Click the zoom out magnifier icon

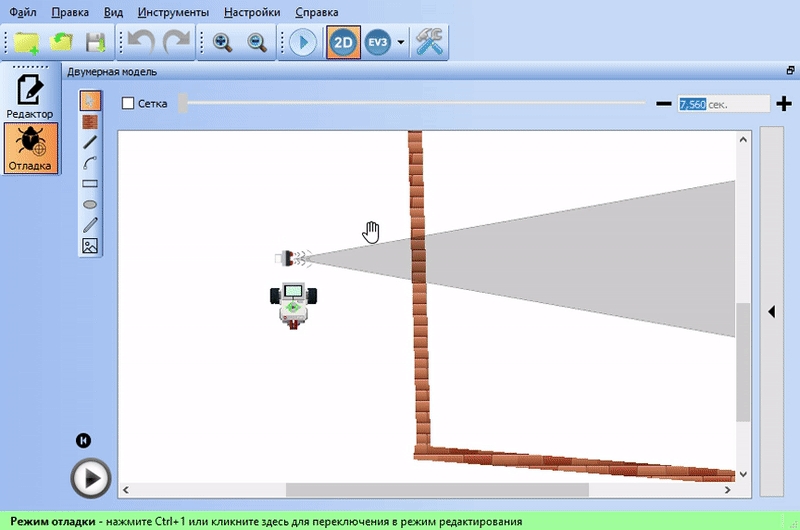point(257,42)
